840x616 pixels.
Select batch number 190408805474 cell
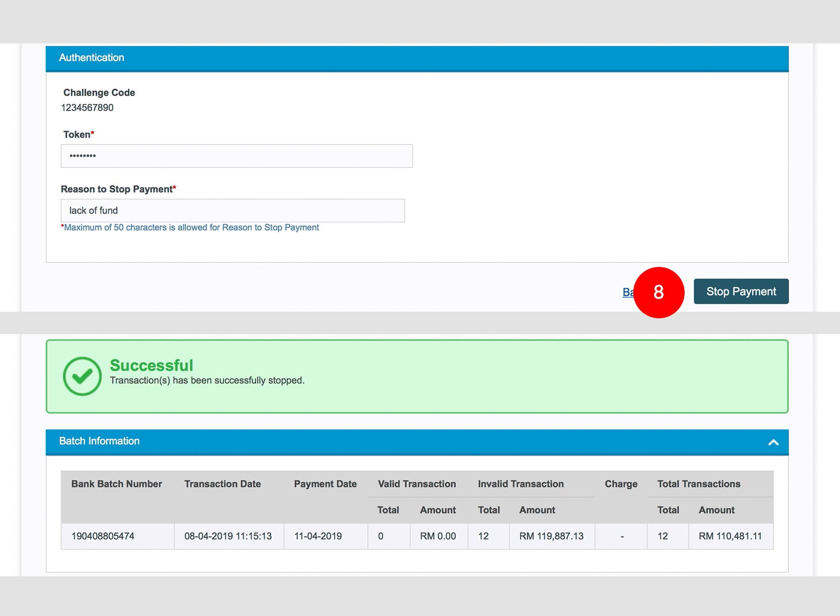(103, 536)
